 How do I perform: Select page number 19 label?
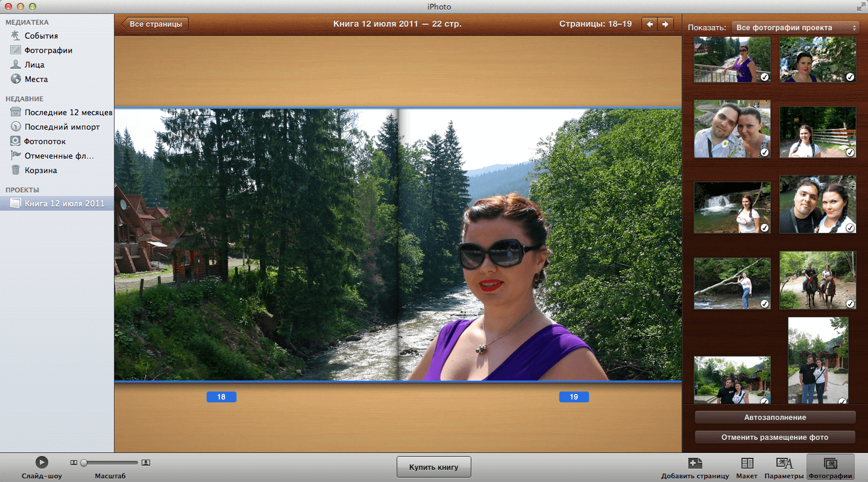point(573,397)
